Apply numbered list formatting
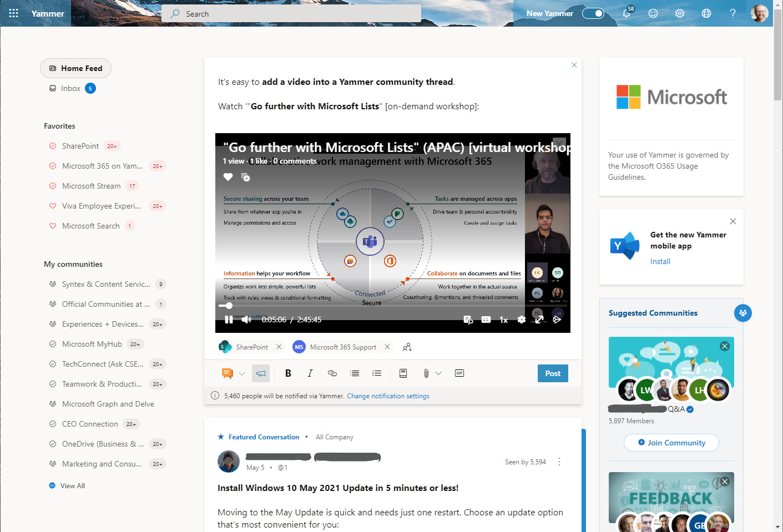Screen dimensions: 783x532 [x=377, y=373]
